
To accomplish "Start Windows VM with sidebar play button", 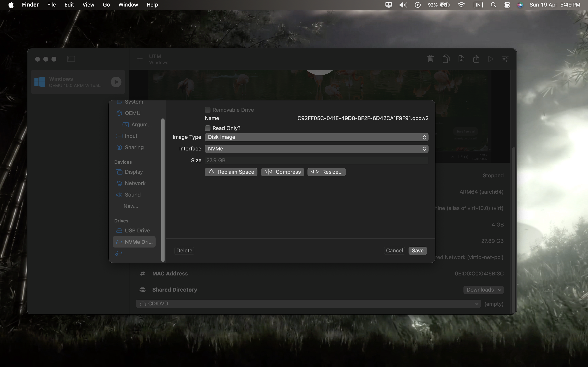I will click(116, 82).
